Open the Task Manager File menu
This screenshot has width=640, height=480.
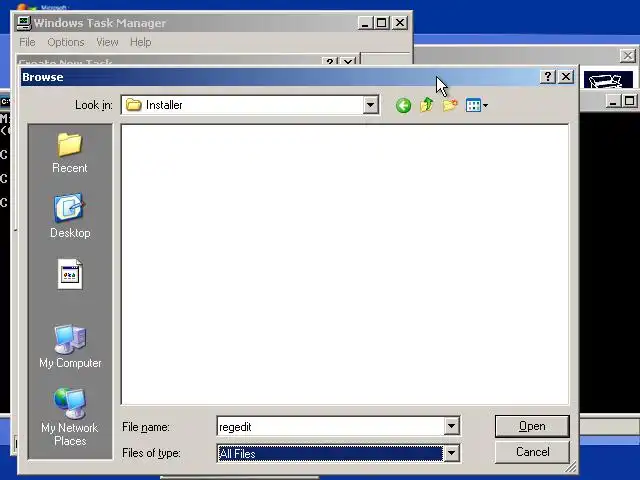click(x=27, y=42)
